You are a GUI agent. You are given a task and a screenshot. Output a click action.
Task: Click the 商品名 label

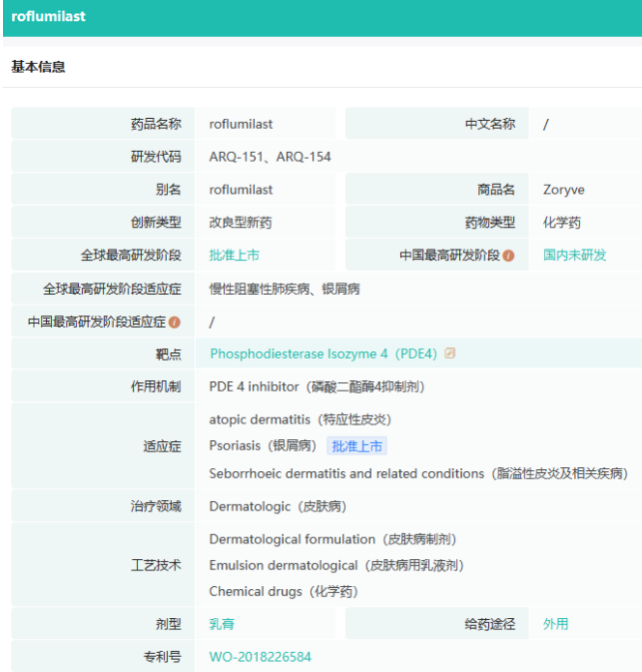tap(496, 190)
